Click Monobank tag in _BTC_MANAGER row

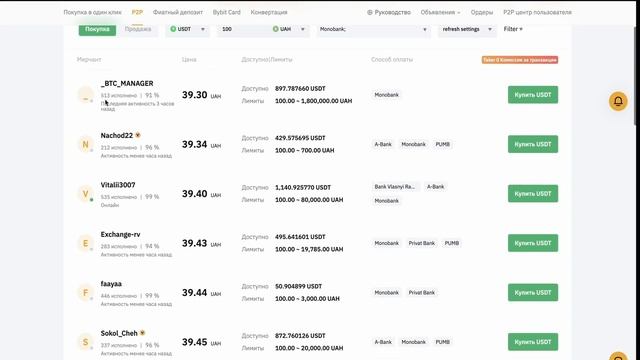(x=387, y=95)
